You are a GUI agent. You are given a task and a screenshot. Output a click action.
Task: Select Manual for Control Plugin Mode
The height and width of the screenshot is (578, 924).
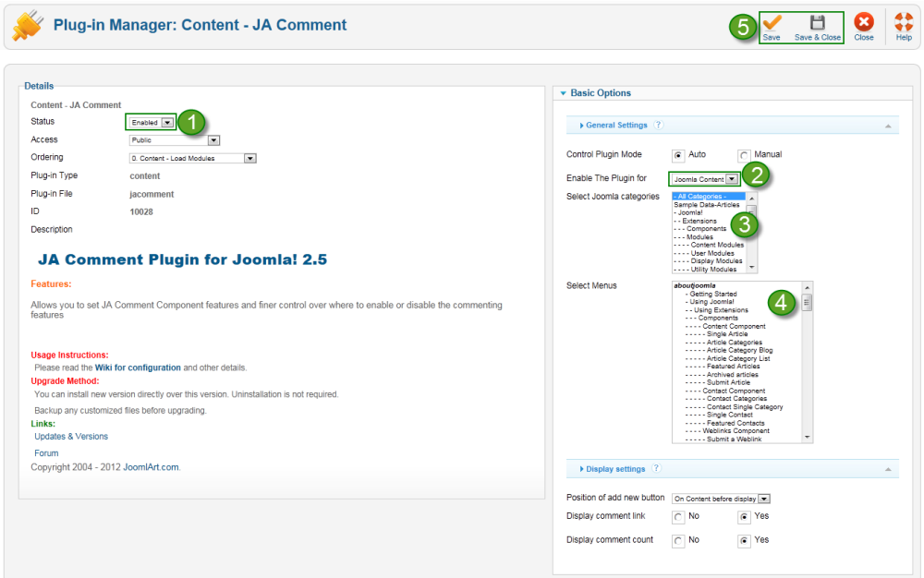(x=744, y=155)
